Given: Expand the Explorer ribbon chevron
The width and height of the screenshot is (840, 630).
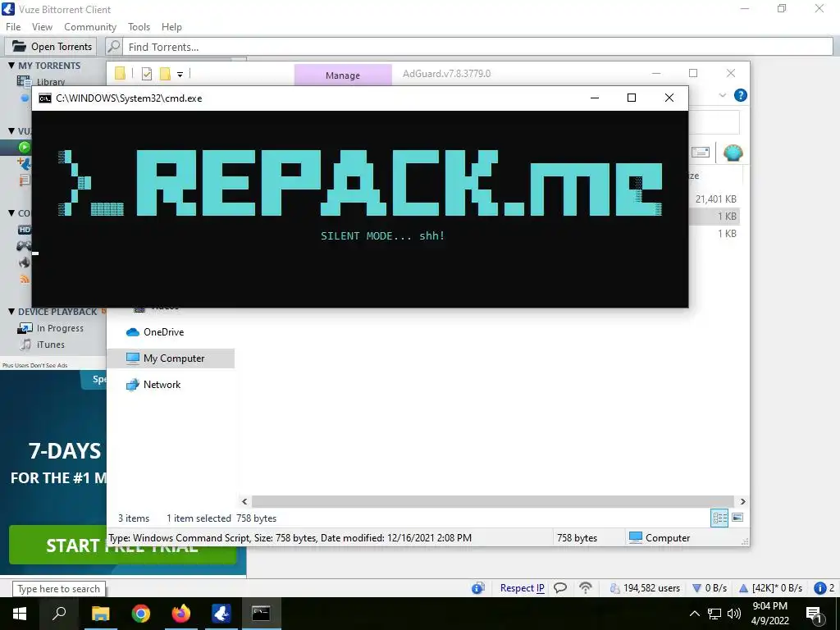Looking at the screenshot, I should pyautogui.click(x=722, y=95).
